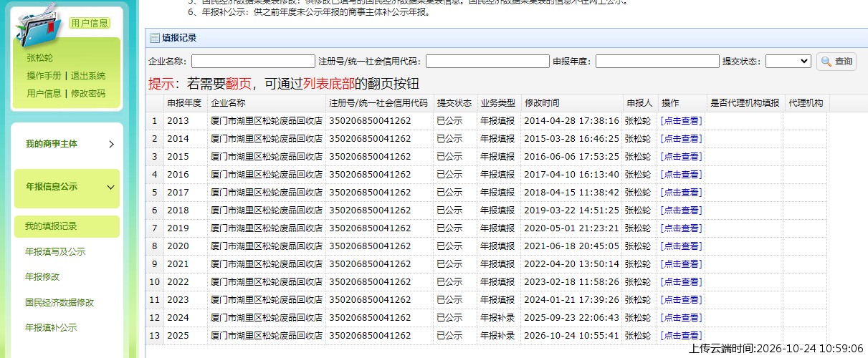Click 点击查看 for year 2024
The image size is (868, 358).
pos(681,318)
